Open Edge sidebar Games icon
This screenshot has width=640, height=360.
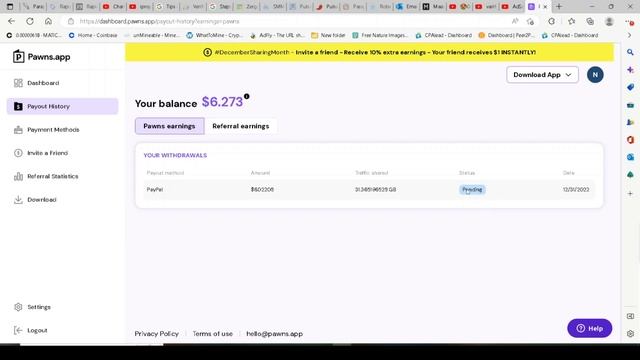(x=630, y=122)
